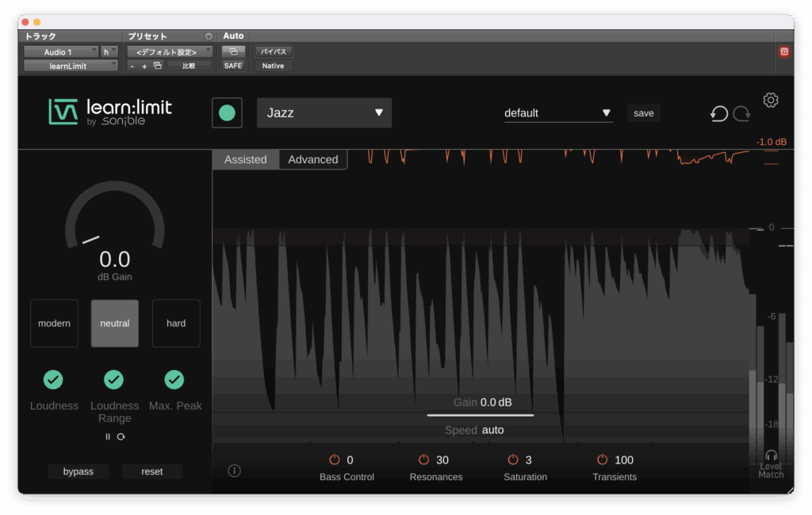Toggle the Resonances power icon
The height and width of the screenshot is (515, 812).
pyautogui.click(x=423, y=460)
